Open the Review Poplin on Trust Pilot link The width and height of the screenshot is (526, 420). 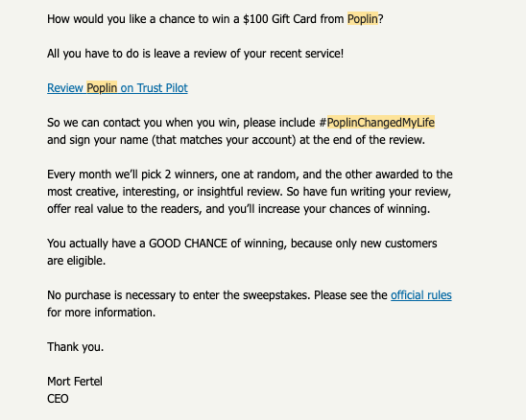click(x=117, y=88)
